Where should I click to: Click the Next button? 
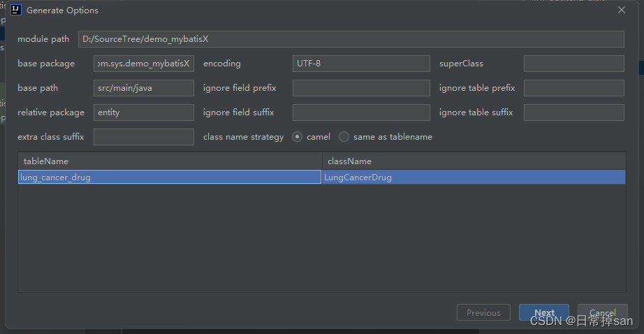[544, 312]
